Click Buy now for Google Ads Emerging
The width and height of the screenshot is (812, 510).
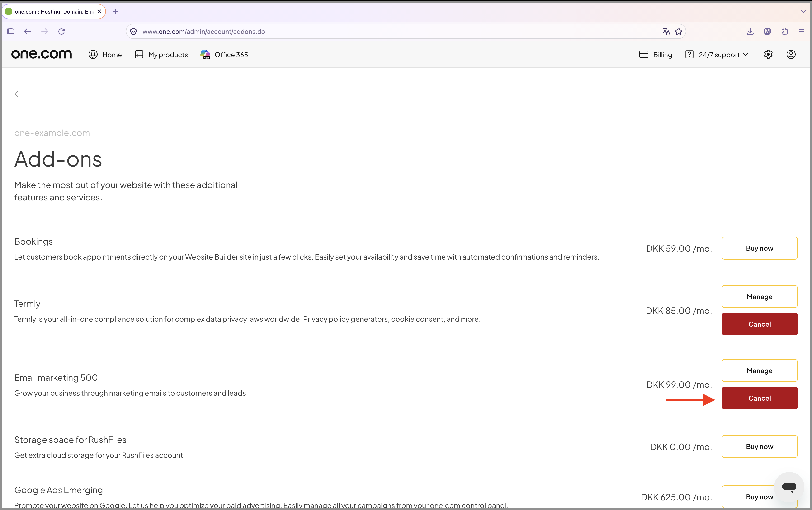click(759, 497)
